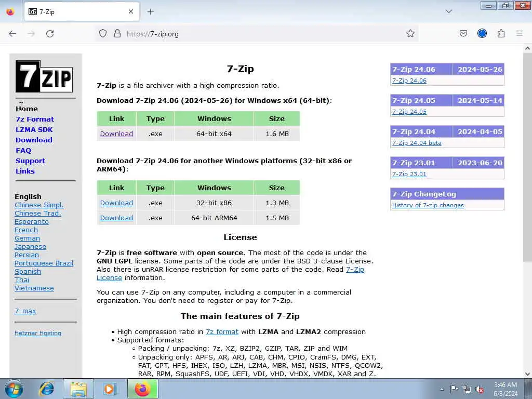The image size is (532, 399).
Task: Show hidden tray icons arrow
Action: tap(442, 389)
